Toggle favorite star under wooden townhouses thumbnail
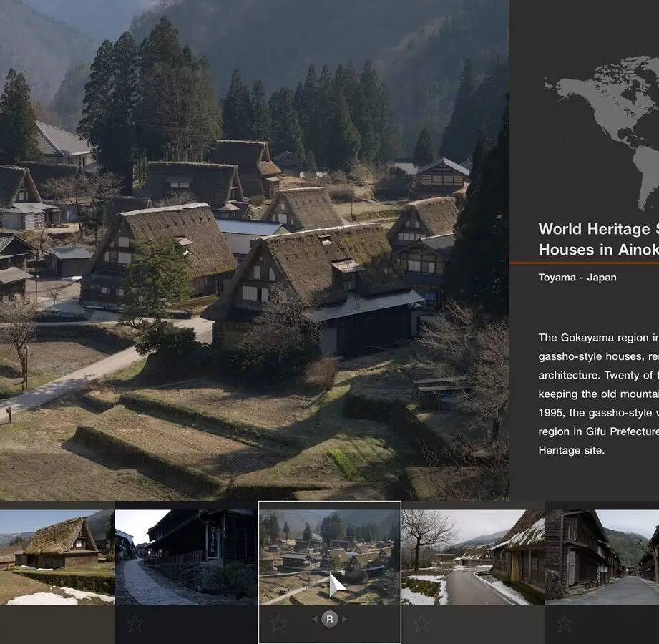 pyautogui.click(x=565, y=623)
